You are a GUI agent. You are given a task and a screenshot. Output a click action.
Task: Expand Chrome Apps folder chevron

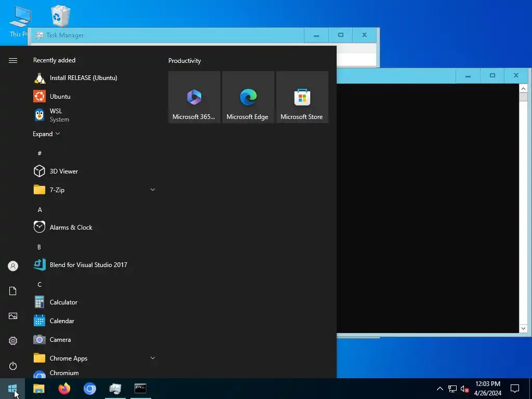[153, 358]
